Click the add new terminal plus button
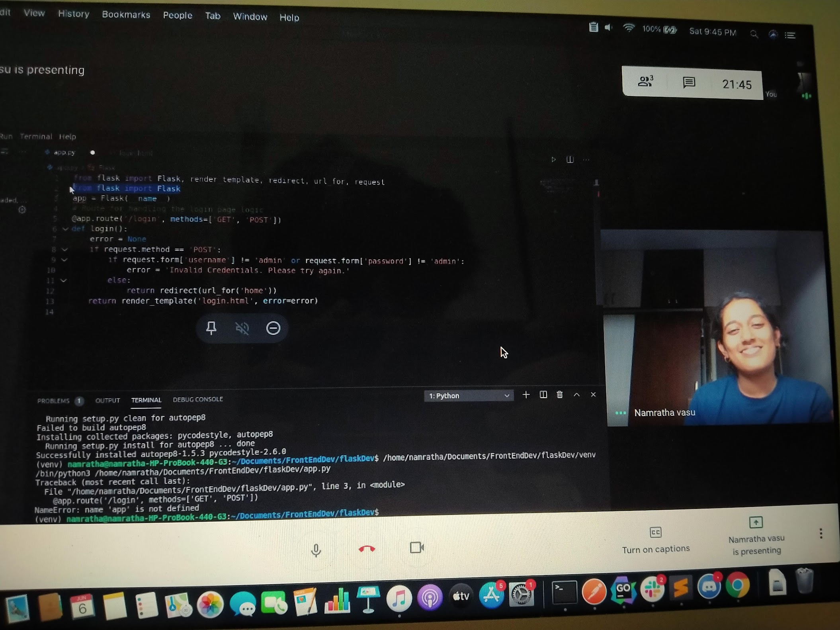840x630 pixels. pyautogui.click(x=526, y=395)
